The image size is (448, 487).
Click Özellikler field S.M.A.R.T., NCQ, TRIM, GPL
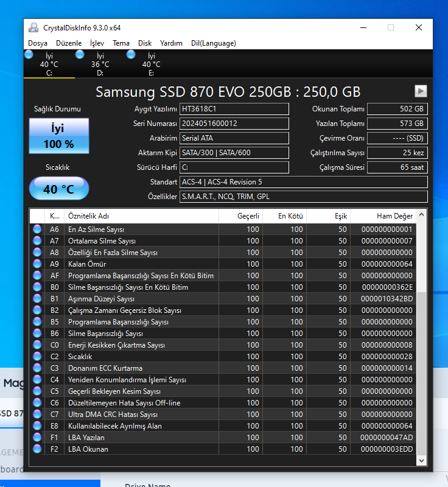coord(304,197)
